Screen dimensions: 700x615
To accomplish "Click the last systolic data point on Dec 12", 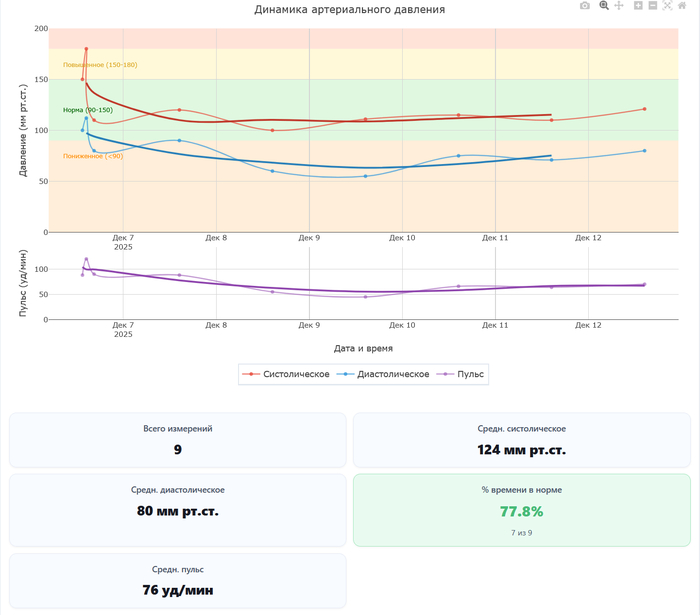I will (x=644, y=109).
